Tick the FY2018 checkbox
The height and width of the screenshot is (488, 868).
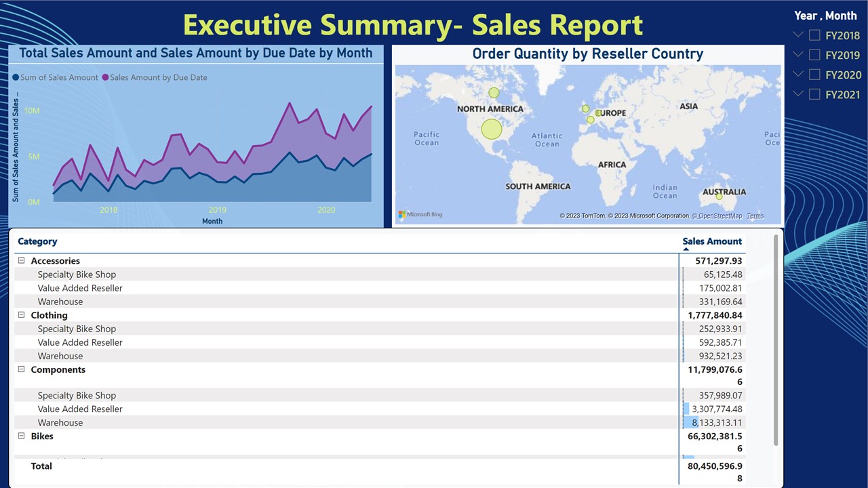[x=814, y=35]
